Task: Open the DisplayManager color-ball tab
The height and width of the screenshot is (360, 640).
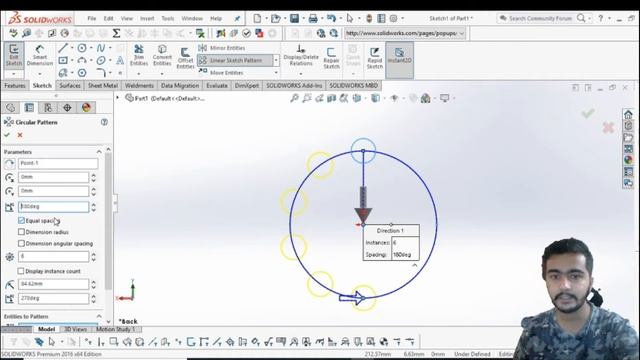Action: coord(86,107)
